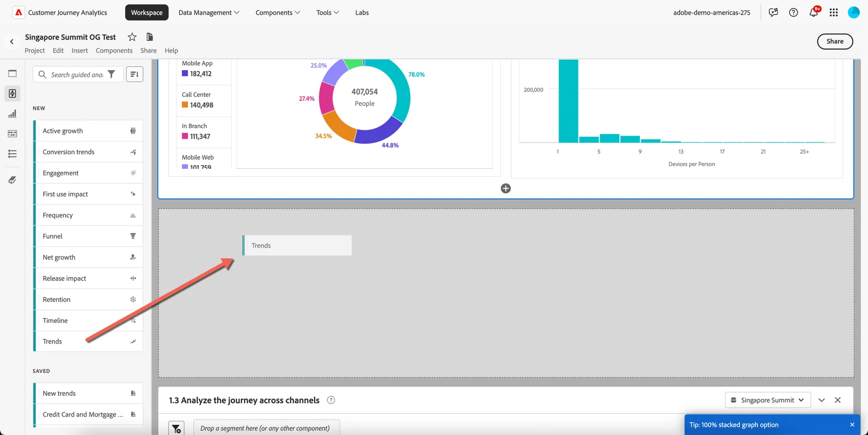This screenshot has height=435, width=868.
Task: Click the segment filter icon in panel 1.3
Action: 176,428
